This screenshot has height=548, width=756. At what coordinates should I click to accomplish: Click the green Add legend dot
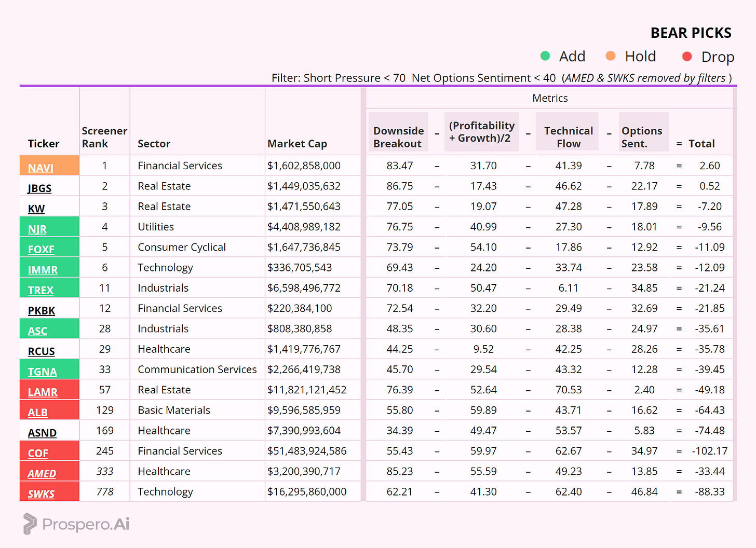coord(545,56)
